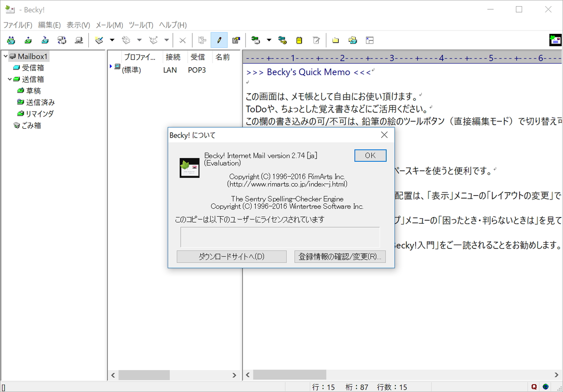Click the profile list scroll-right arrow
563x392 pixels.
[234, 375]
